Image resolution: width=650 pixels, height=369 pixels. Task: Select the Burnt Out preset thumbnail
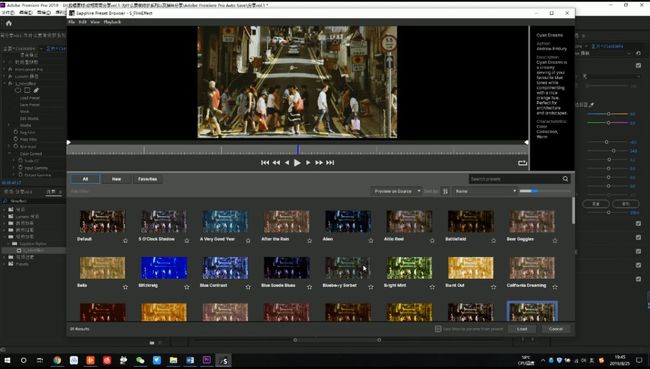471,268
